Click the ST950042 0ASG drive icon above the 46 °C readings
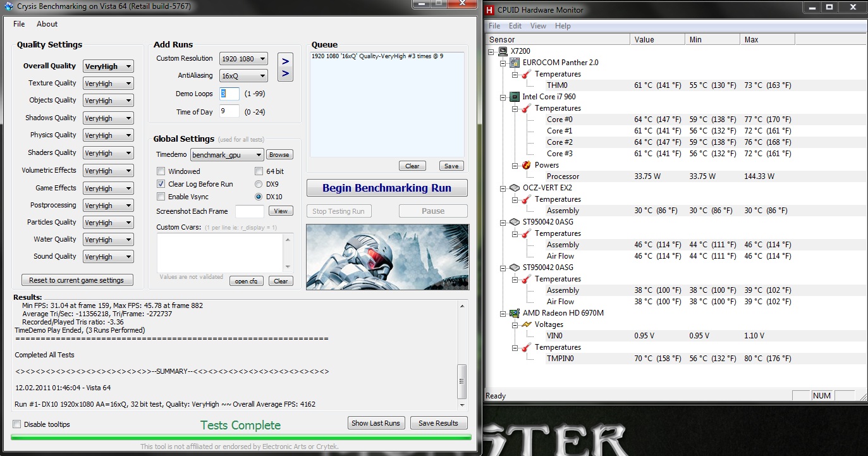Image resolution: width=868 pixels, height=456 pixels. (515, 222)
